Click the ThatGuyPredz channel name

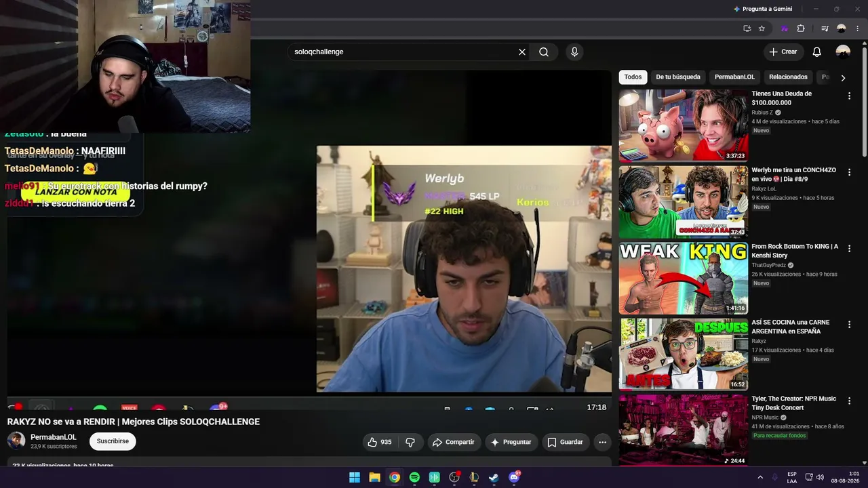click(x=768, y=265)
